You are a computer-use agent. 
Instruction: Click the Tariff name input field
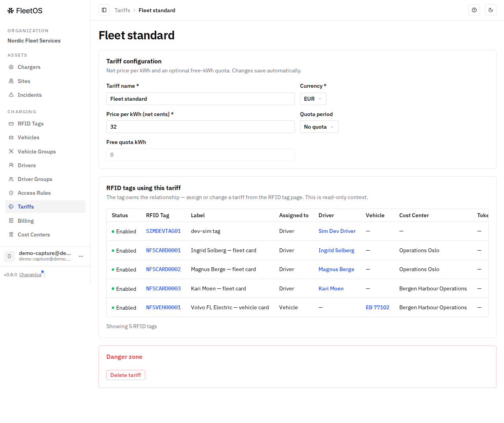[200, 99]
